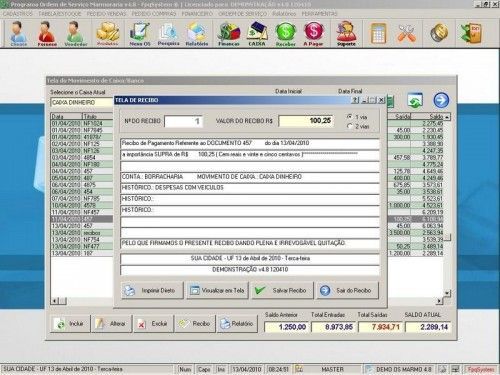Image resolution: width=500 pixels, height=375 pixels.
Task: Click the HISTÓRICO: DESPESAS COM VEICULOS line
Action: coord(250,188)
